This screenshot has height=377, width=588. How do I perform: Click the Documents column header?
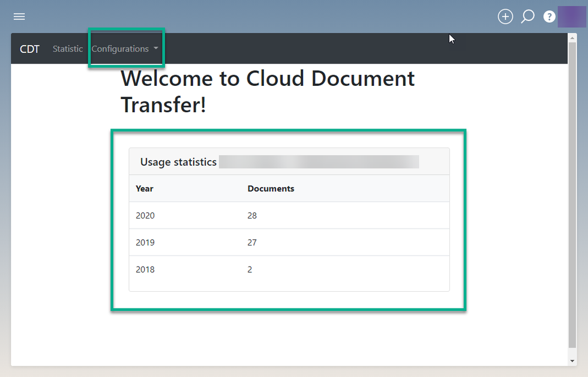point(271,188)
